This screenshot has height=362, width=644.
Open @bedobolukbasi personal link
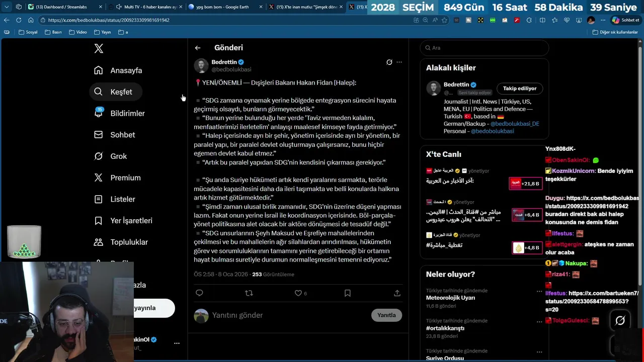(492, 131)
